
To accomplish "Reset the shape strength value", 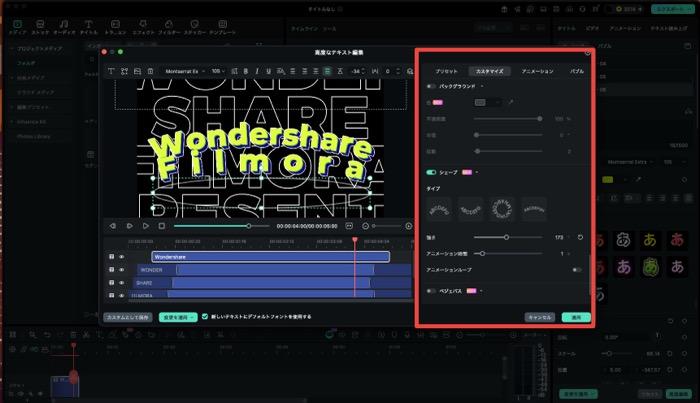I will tap(580, 237).
